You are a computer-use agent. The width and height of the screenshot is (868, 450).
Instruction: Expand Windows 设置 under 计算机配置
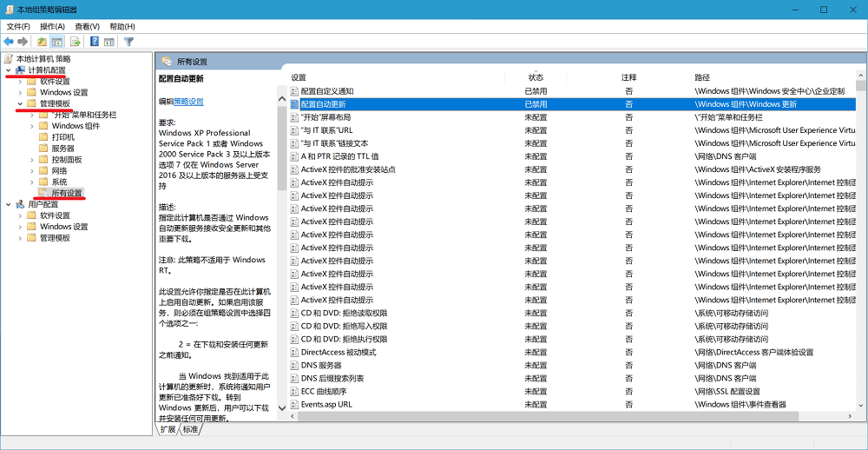click(x=20, y=92)
